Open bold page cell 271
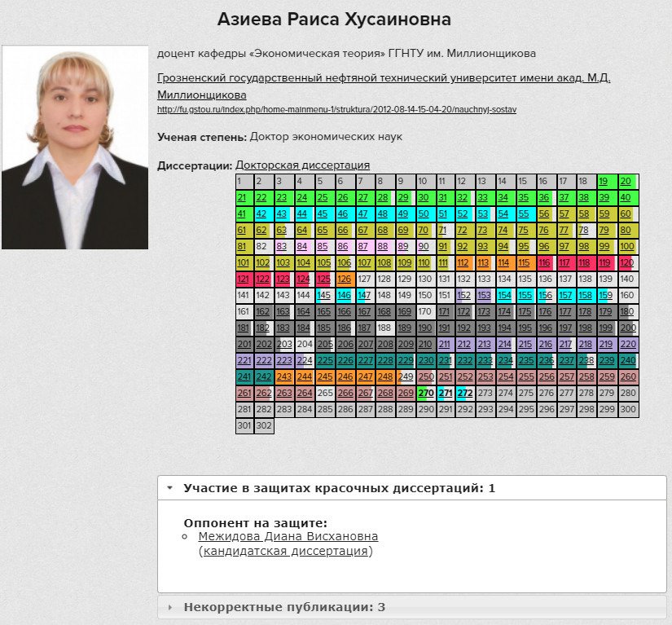 click(x=446, y=393)
